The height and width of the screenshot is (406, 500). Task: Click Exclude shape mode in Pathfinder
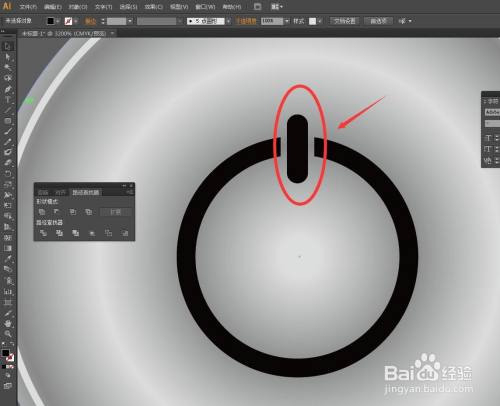(88, 212)
